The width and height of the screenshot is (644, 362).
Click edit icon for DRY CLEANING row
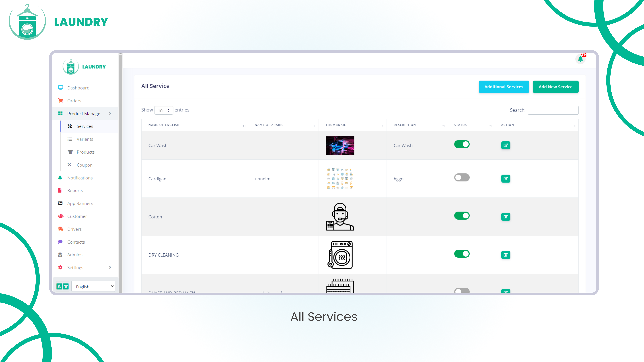pyautogui.click(x=506, y=255)
